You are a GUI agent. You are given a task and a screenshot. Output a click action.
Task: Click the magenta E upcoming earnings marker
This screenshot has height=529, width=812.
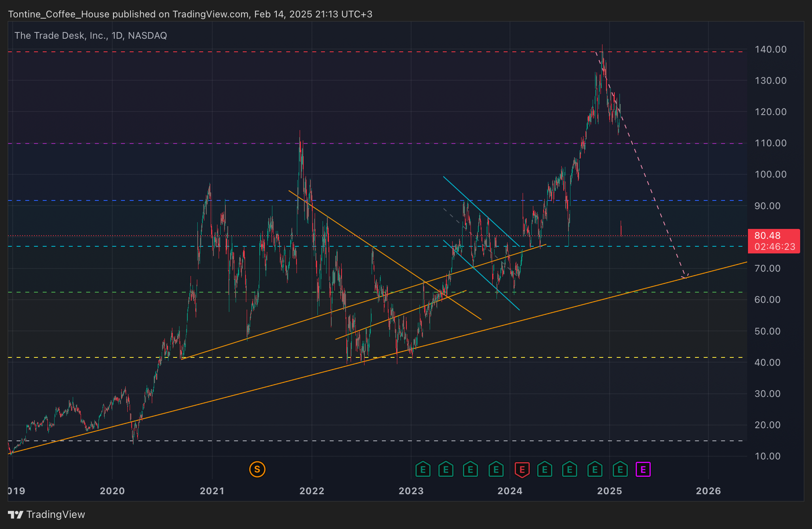click(x=643, y=470)
